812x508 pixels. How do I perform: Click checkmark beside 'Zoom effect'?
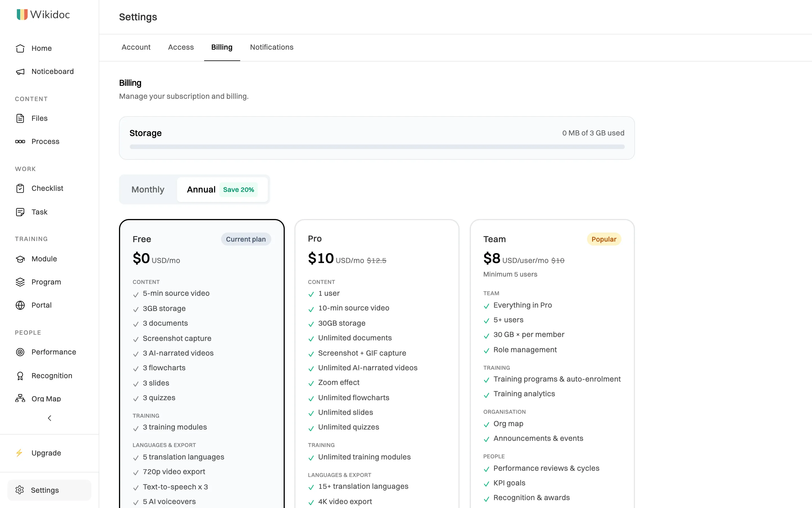click(x=311, y=383)
